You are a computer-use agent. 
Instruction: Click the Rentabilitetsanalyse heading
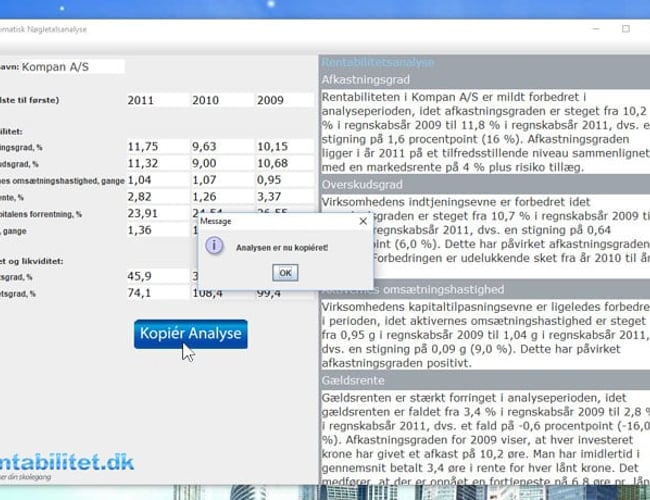(378, 62)
